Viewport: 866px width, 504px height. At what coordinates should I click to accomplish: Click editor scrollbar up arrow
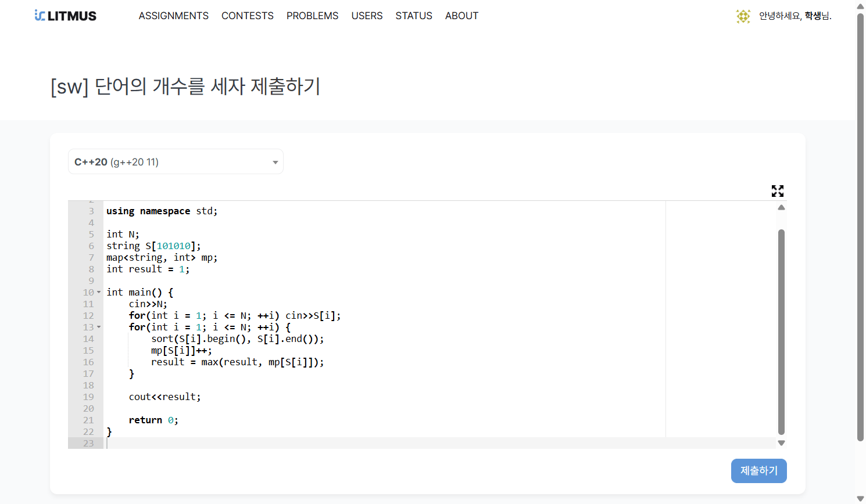click(781, 207)
